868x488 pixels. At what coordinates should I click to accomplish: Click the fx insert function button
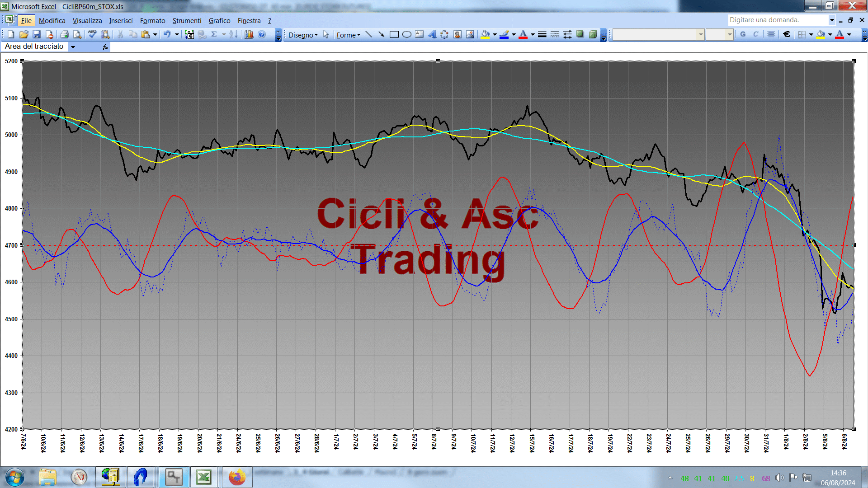tap(105, 47)
